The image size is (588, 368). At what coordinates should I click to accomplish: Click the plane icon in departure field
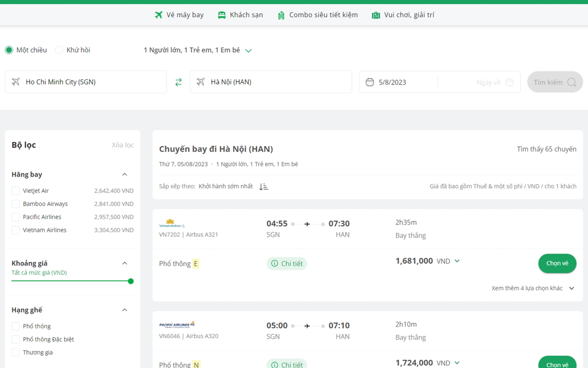click(16, 82)
